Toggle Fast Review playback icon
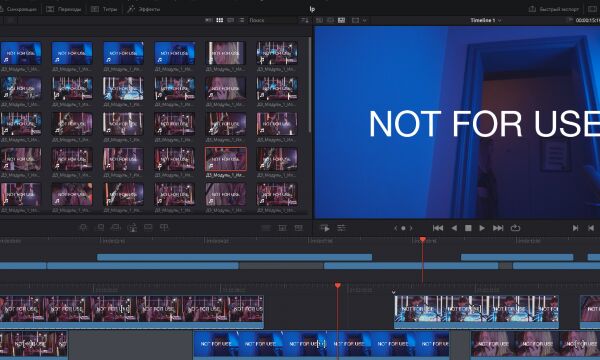 click(x=325, y=228)
